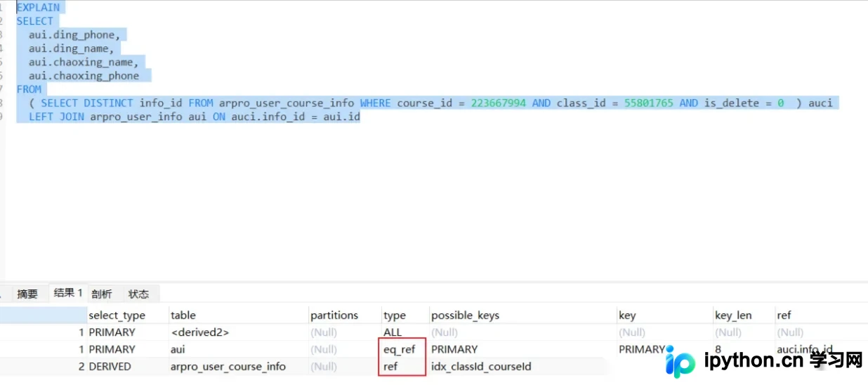Viewport: 868px width, 385px height.
Task: Click class_id value 55801765
Action: point(649,103)
